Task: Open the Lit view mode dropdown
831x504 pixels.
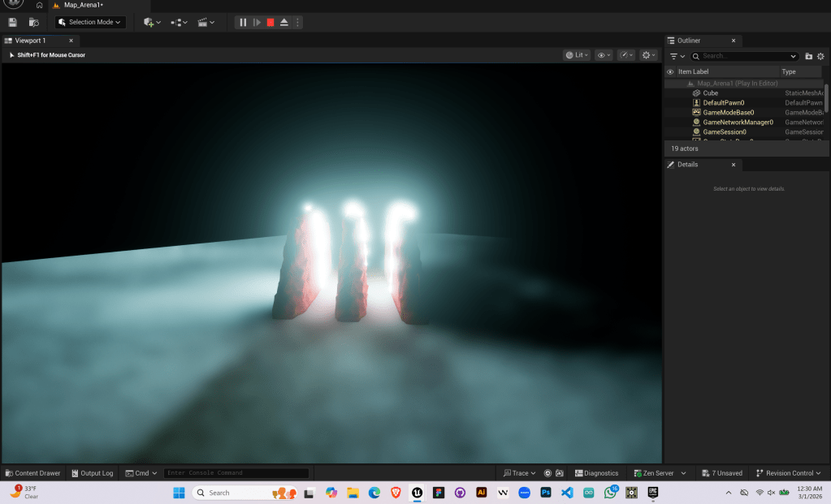Action: (x=577, y=55)
